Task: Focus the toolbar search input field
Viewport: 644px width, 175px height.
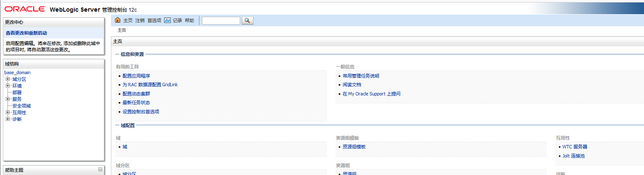Action: click(221, 20)
